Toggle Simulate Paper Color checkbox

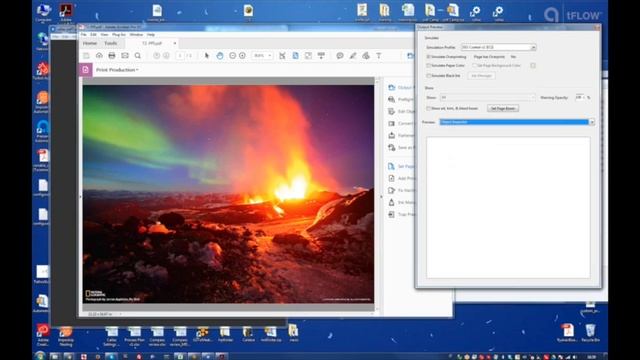pos(429,65)
